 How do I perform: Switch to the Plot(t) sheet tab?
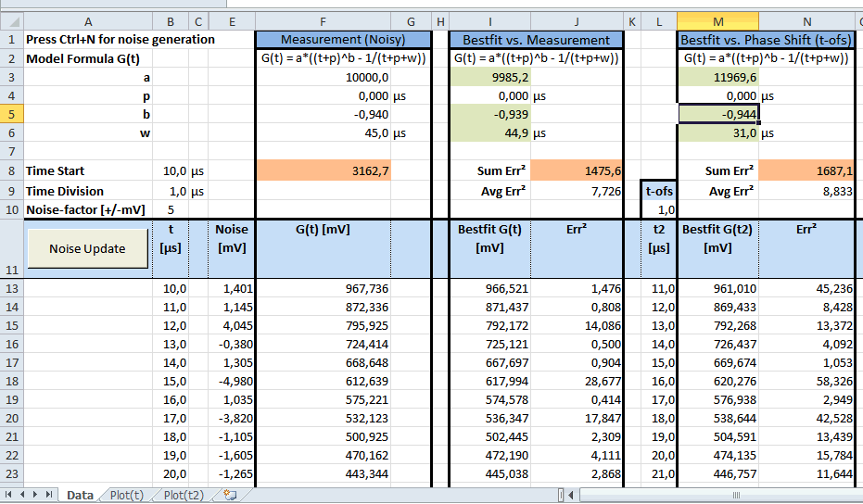tap(125, 496)
